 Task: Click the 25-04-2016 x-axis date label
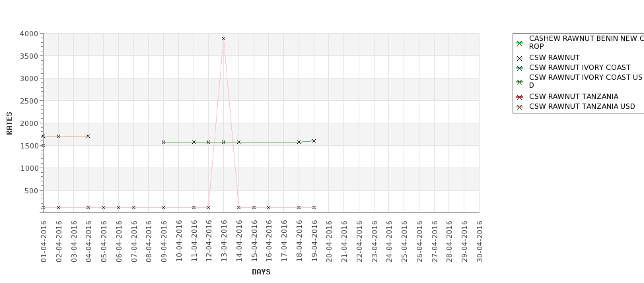point(404,241)
